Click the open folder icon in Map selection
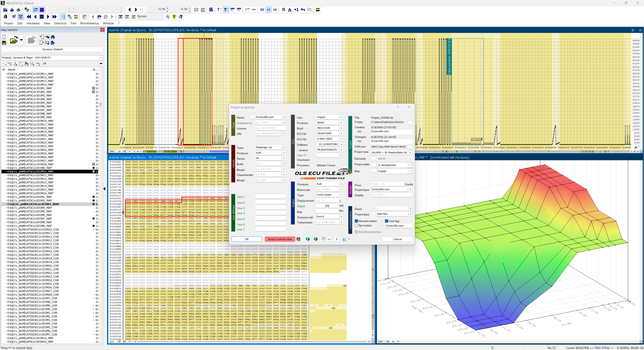The width and height of the screenshot is (644, 350). 14,40
